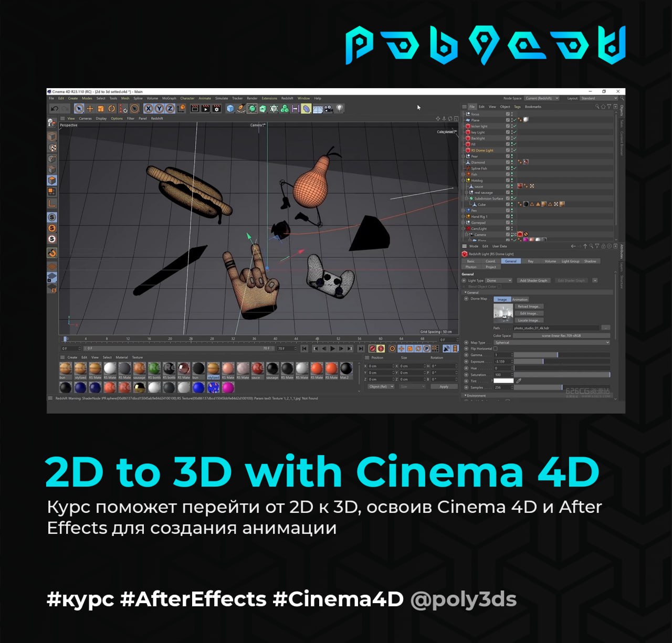Expand the Hand Rig 1 object
Viewport: 672px width, 643px height.
coord(463,216)
